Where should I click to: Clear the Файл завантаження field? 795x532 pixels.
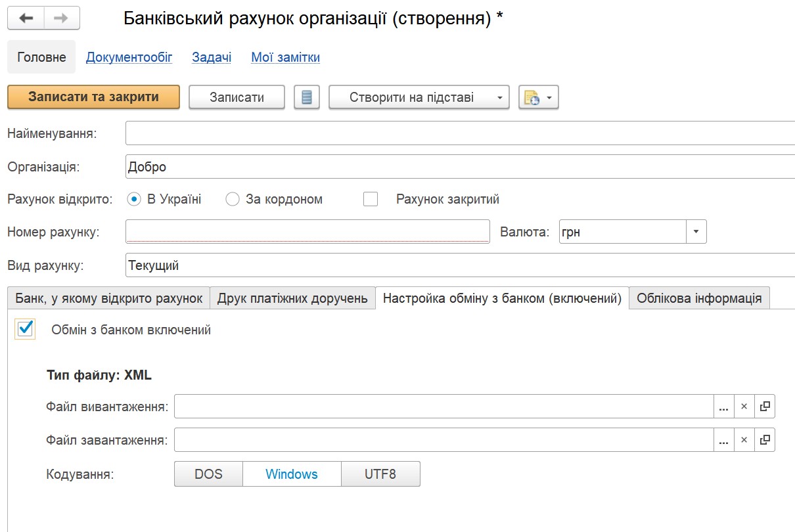744,440
